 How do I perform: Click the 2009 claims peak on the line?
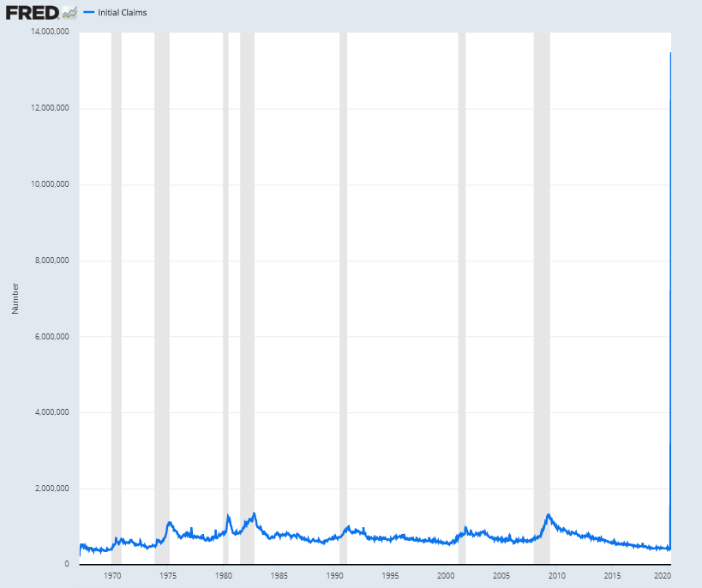tap(549, 515)
